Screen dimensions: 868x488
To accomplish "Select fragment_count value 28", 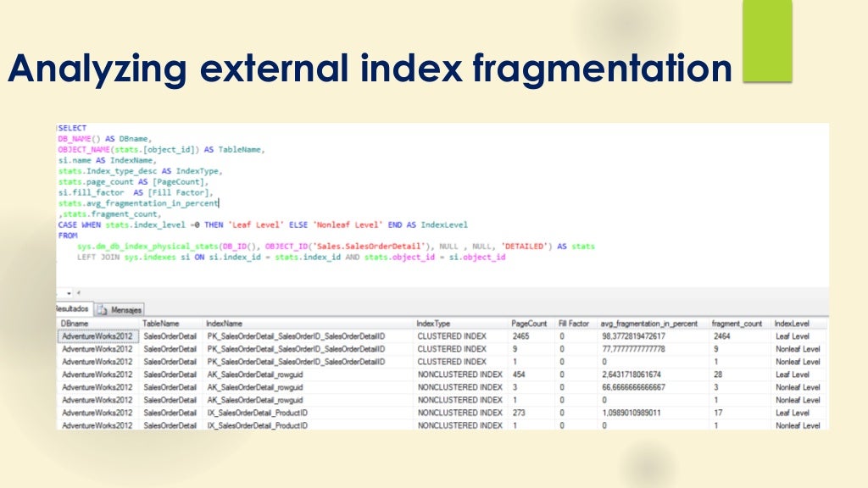I will [x=718, y=374].
